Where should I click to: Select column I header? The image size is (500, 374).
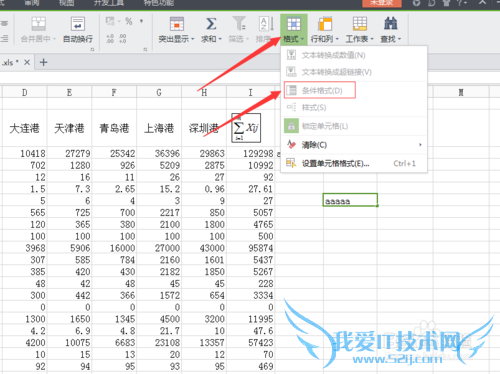250,92
